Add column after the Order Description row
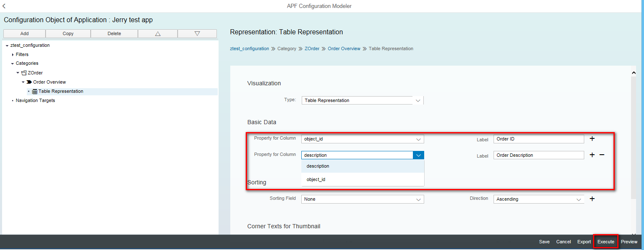 point(592,155)
